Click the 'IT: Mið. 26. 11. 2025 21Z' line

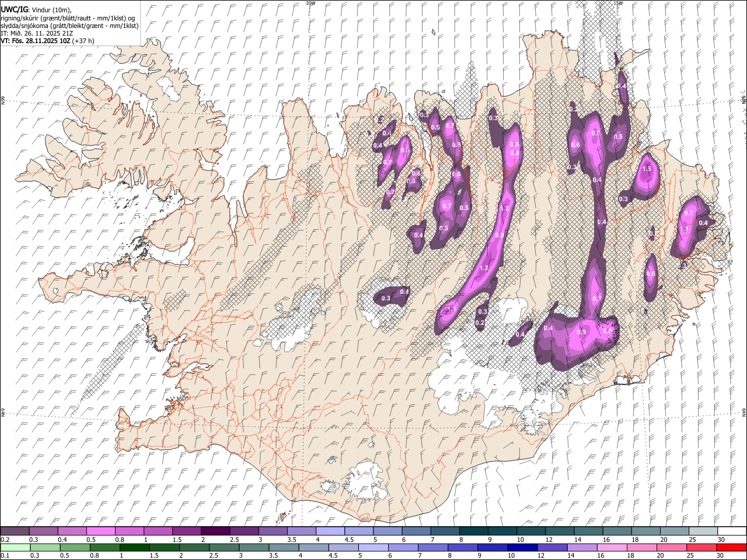[x=37, y=33]
